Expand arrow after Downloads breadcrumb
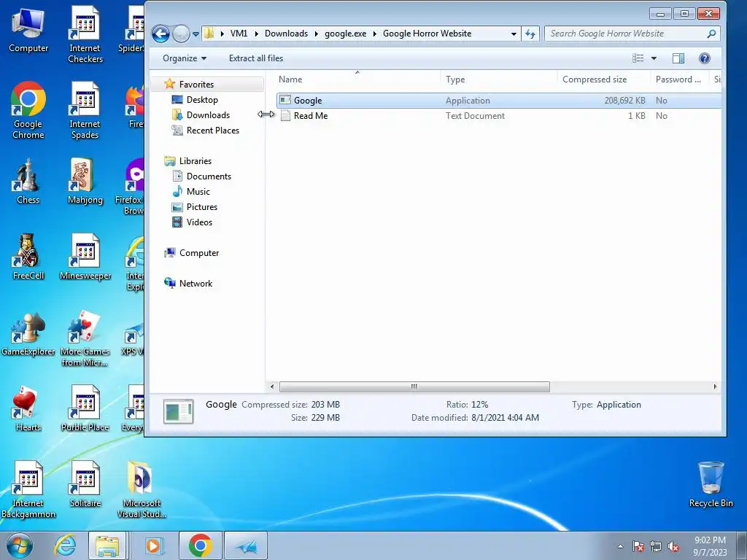Image resolution: width=747 pixels, height=560 pixels. pyautogui.click(x=317, y=34)
